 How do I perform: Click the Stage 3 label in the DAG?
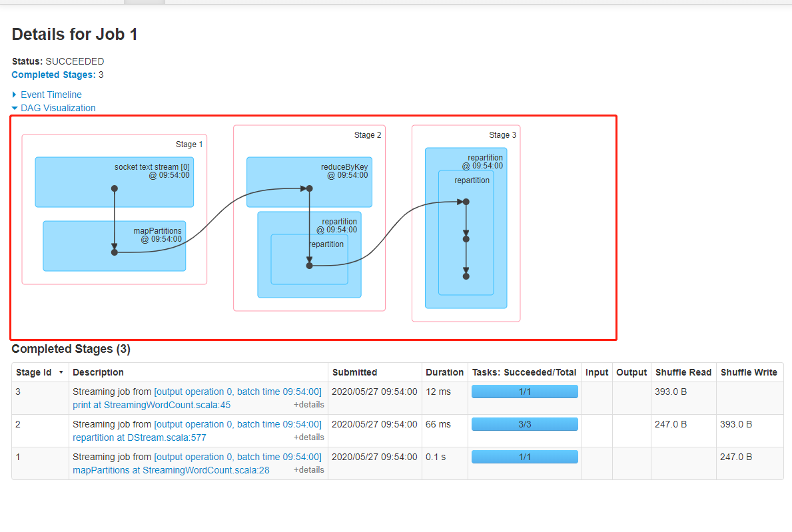(502, 134)
